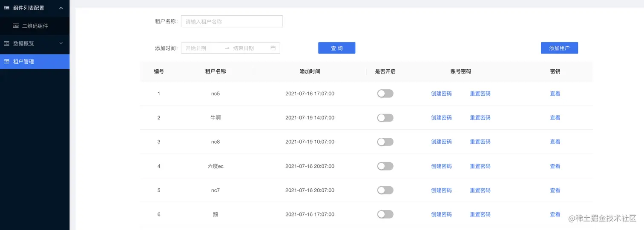Select tenant name cell 鹅

coord(216,214)
